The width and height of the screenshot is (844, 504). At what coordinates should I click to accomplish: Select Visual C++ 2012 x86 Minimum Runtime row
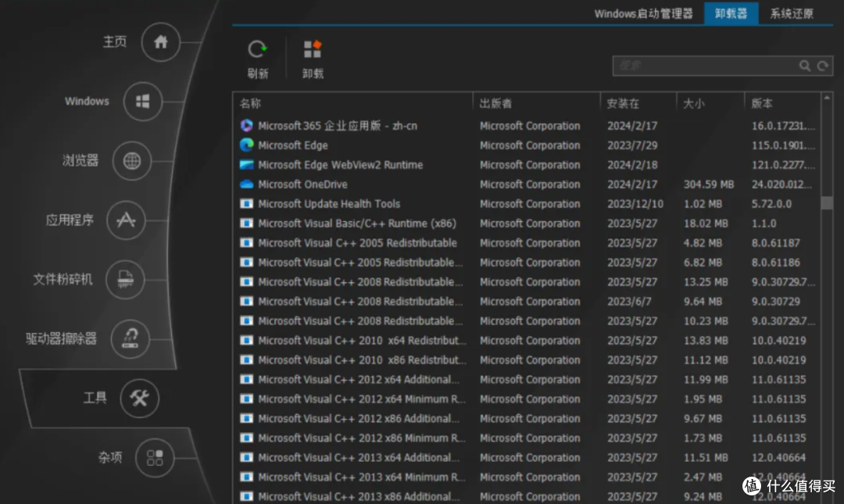point(527,438)
